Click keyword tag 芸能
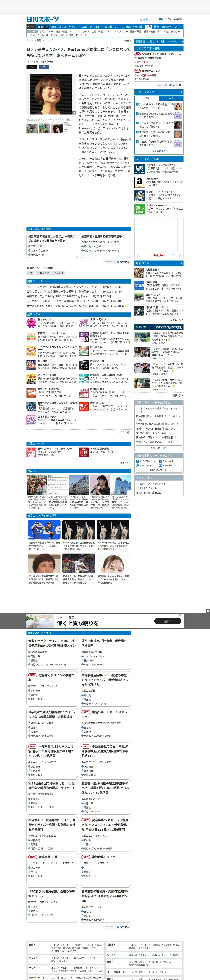Image resolution: width=210 pixels, height=980 pixels. point(30,273)
